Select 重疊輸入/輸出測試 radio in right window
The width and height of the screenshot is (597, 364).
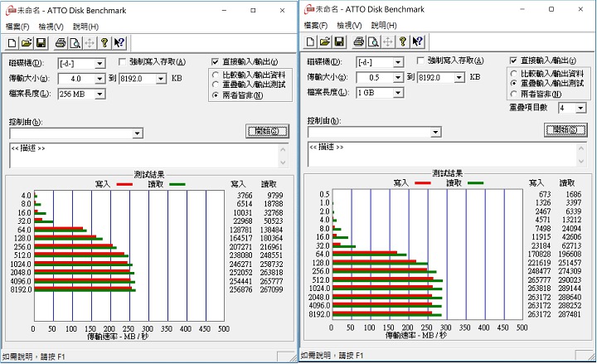point(513,83)
